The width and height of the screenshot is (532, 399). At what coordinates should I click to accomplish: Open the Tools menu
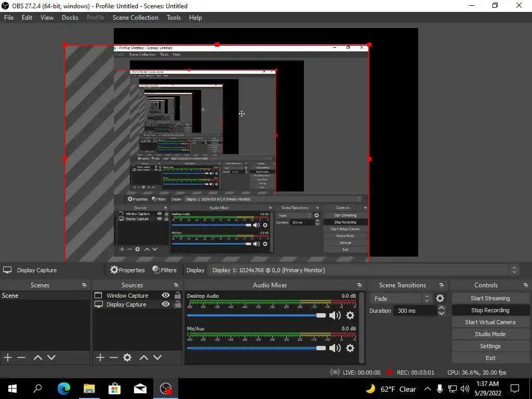tap(174, 18)
